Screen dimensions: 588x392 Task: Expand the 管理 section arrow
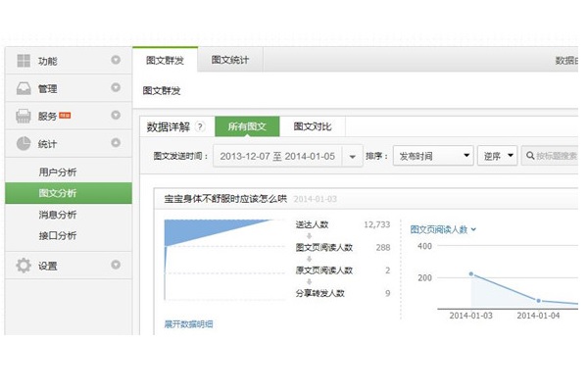116,87
